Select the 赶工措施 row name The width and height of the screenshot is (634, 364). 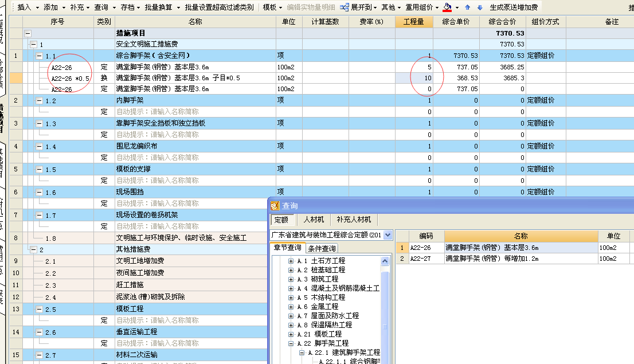pyautogui.click(x=130, y=285)
